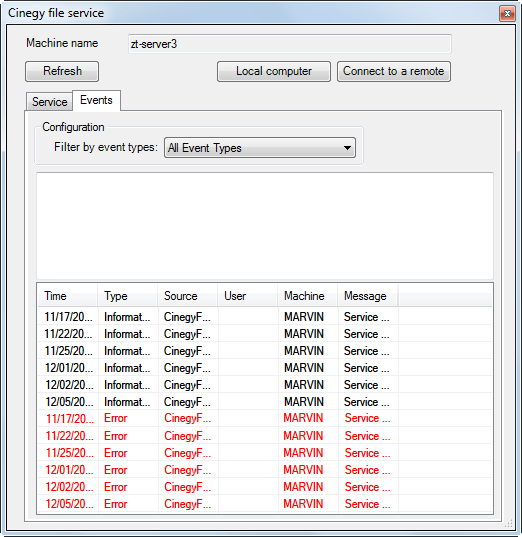Open the All Event Types dropdown

[x=260, y=148]
